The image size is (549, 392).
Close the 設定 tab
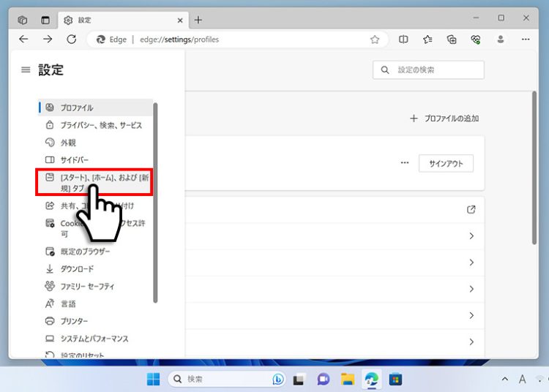coord(180,20)
